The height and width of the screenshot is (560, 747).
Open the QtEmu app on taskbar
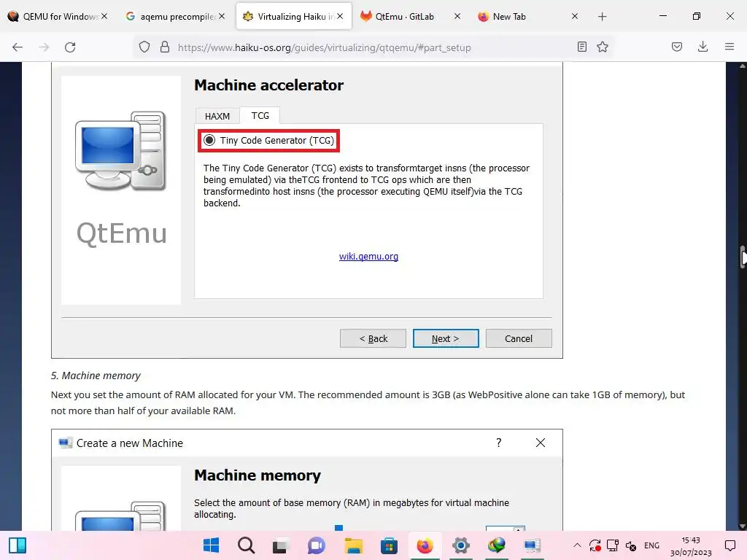532,545
